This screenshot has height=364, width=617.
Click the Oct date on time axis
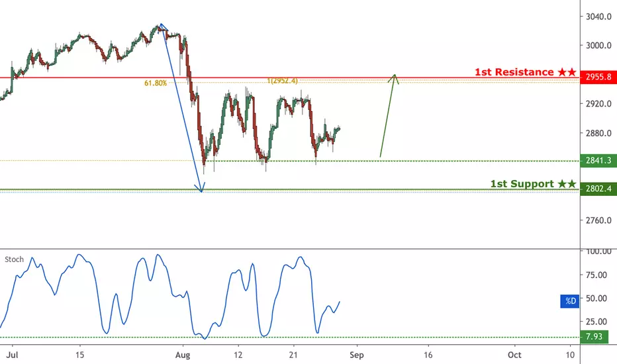tap(514, 355)
